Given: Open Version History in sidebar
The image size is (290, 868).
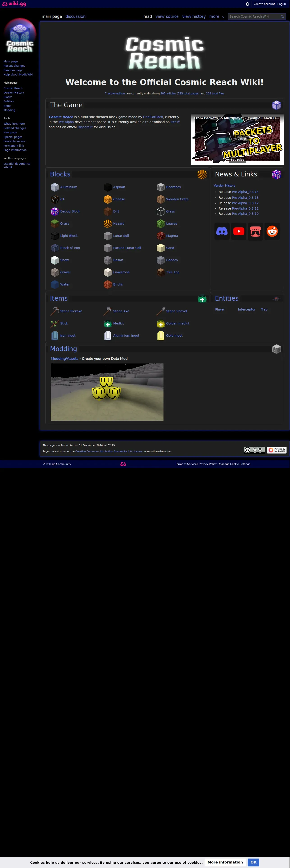Looking at the screenshot, I should [x=14, y=93].
